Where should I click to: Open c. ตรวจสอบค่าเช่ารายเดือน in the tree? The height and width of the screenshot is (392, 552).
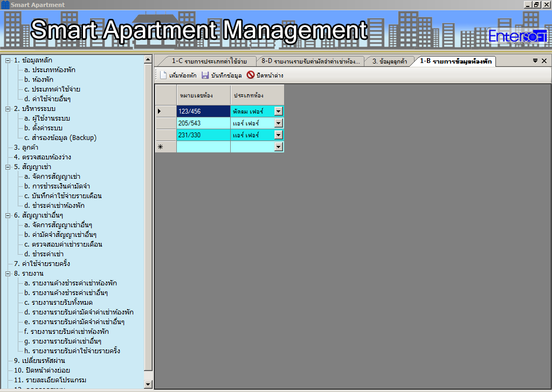(x=64, y=244)
